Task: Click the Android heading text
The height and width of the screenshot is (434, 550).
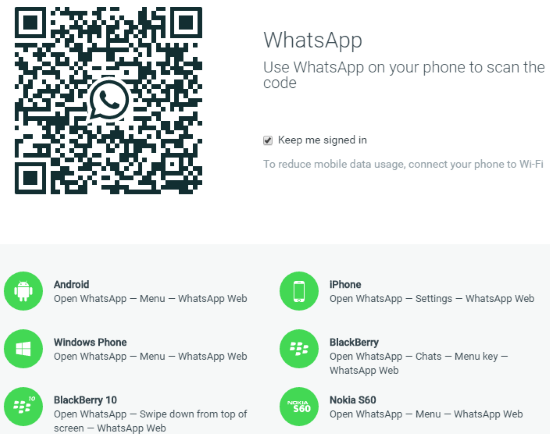Action: click(72, 284)
